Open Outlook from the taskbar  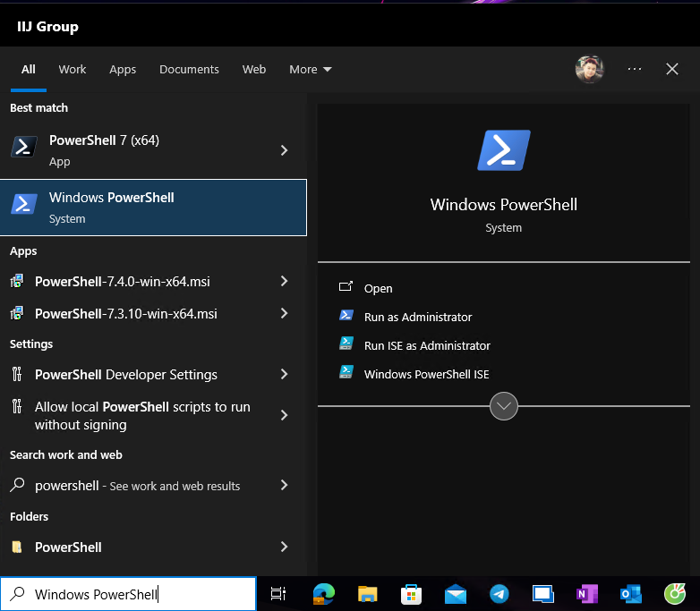coord(630,594)
